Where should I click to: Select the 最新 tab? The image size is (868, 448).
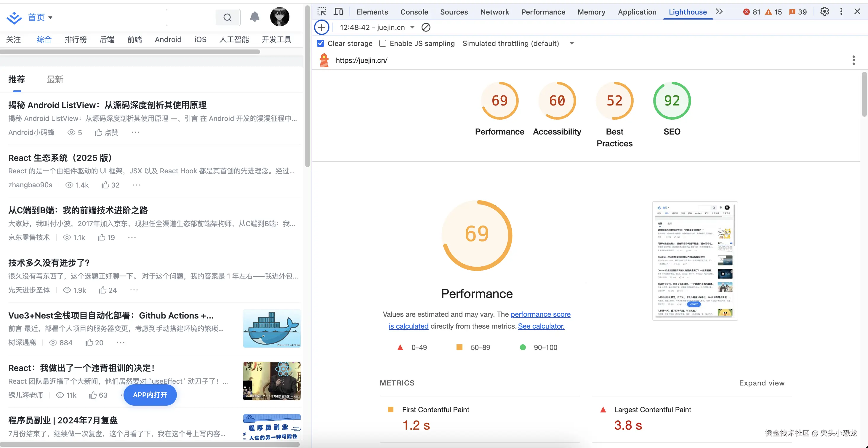(55, 79)
